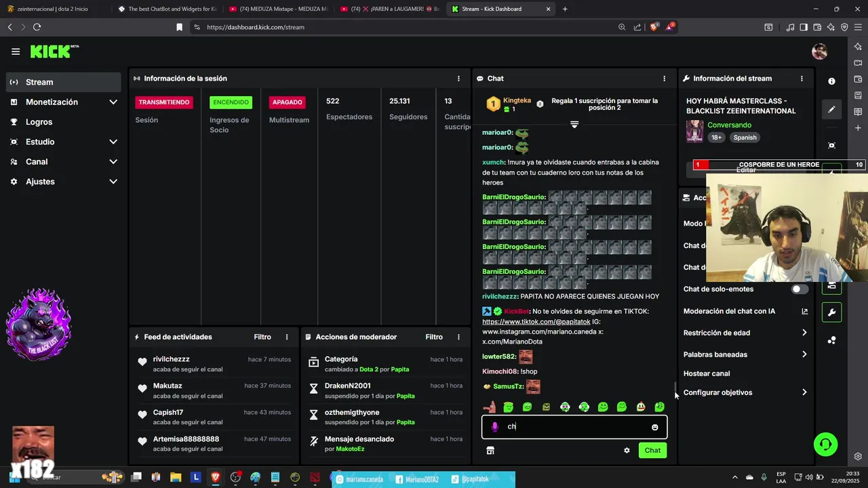Open Información del stream panel options

click(802, 79)
